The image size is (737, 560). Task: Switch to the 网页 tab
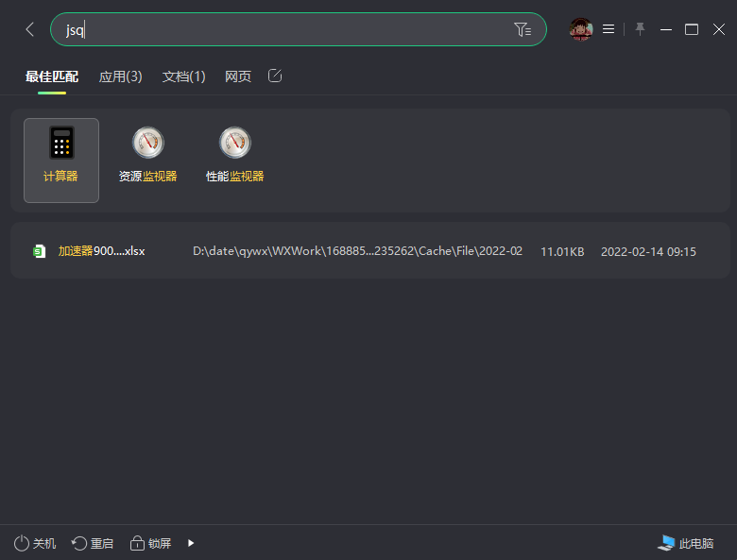[238, 76]
